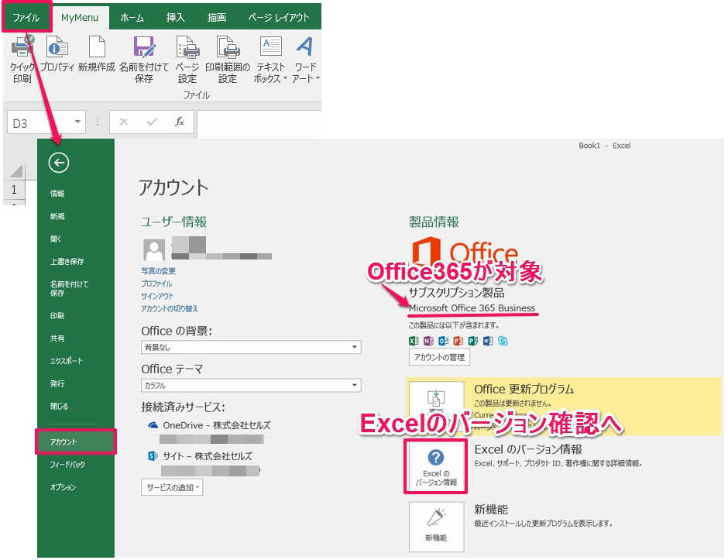The image size is (728, 560).
Task: Click the OneNote product icon
Action: (428, 342)
